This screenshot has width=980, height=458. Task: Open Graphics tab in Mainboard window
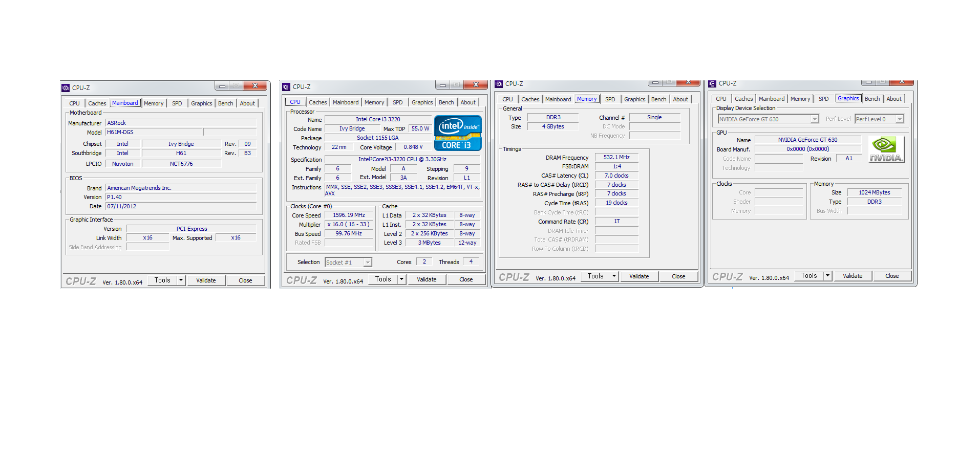point(202,103)
